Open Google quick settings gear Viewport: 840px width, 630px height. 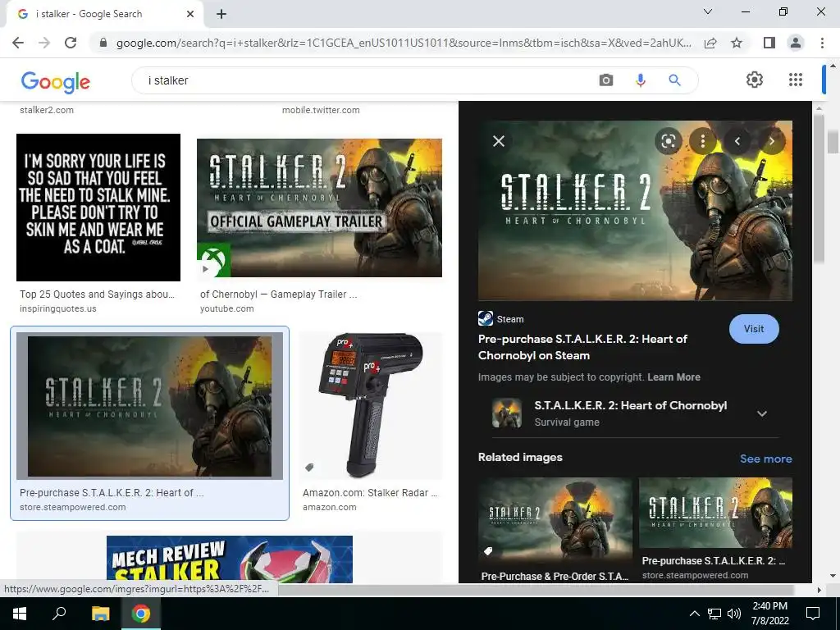(x=755, y=80)
